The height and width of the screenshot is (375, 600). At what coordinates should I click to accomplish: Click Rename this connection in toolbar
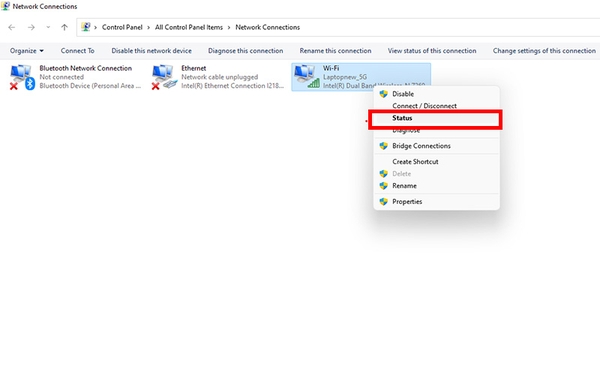click(335, 51)
